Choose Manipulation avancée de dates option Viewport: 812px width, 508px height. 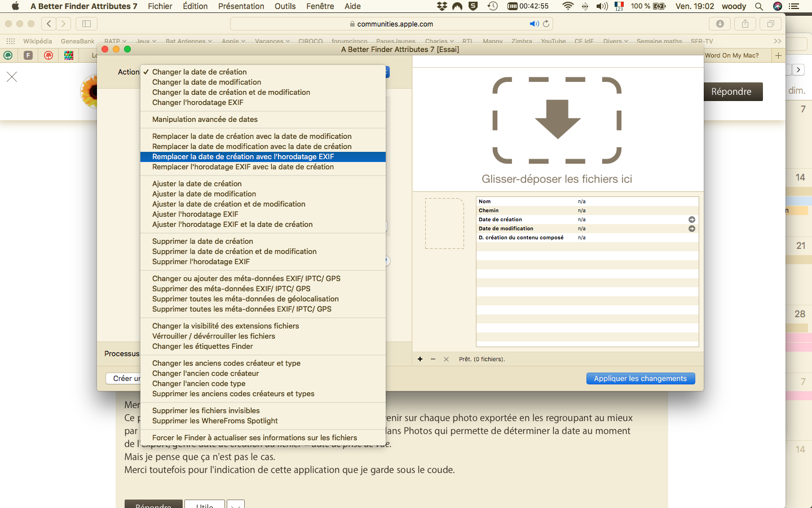[205, 120]
